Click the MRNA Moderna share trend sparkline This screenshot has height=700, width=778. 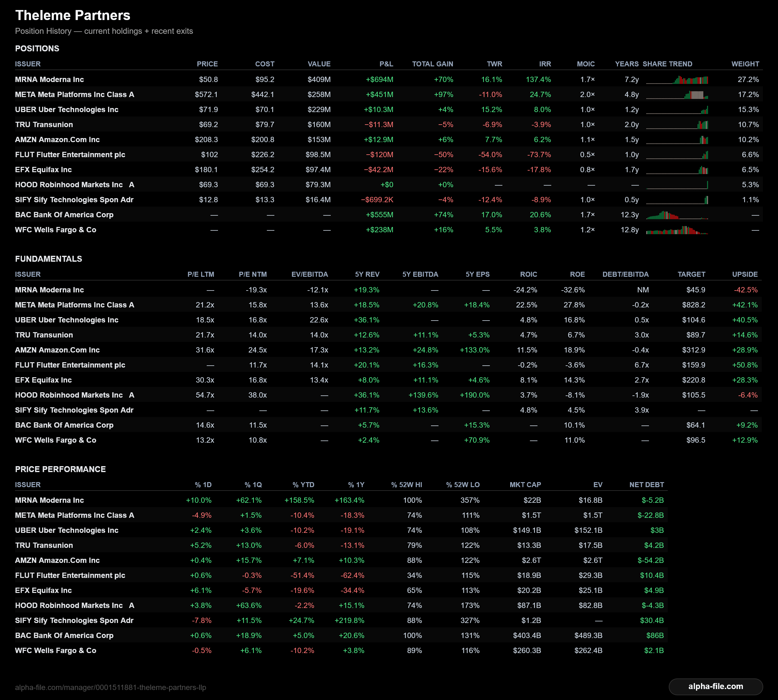(x=677, y=80)
